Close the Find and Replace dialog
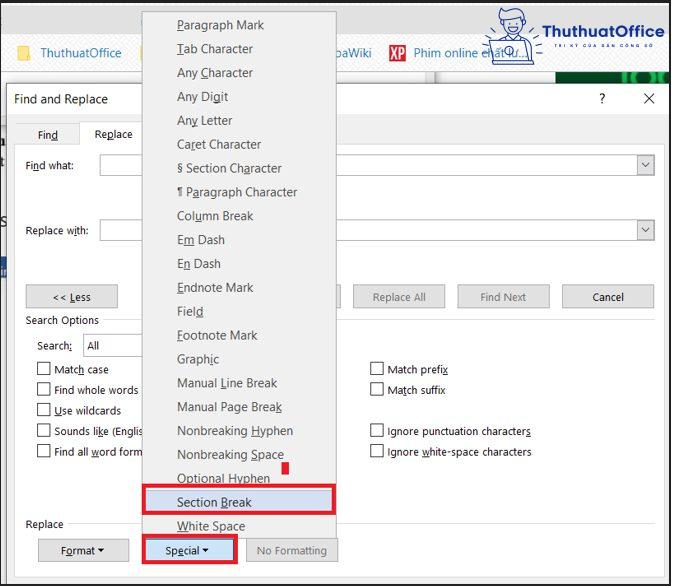 pyautogui.click(x=649, y=99)
